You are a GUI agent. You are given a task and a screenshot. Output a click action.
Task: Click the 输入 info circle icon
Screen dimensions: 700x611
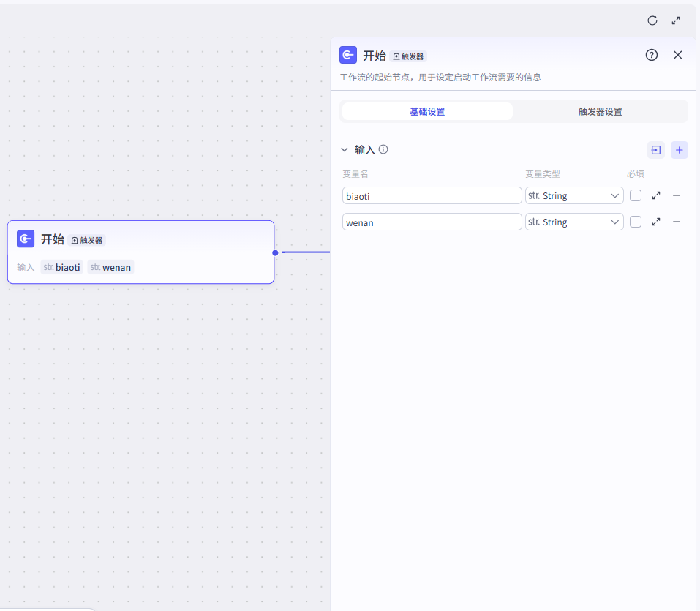383,149
